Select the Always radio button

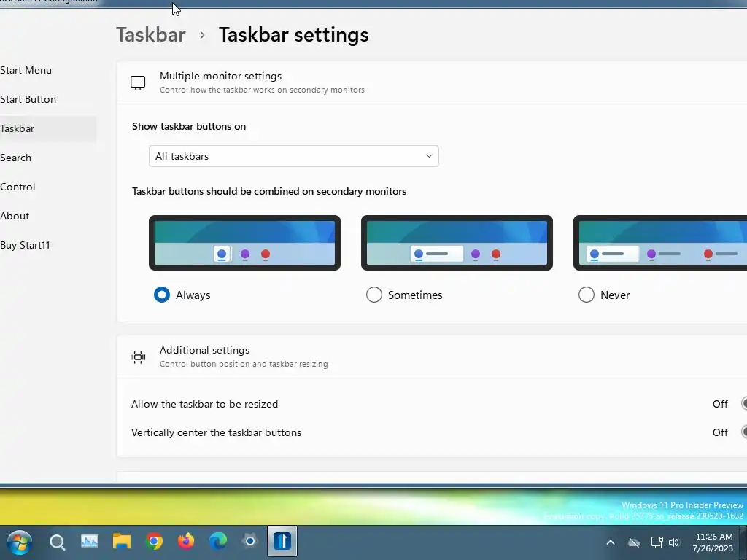pos(162,295)
